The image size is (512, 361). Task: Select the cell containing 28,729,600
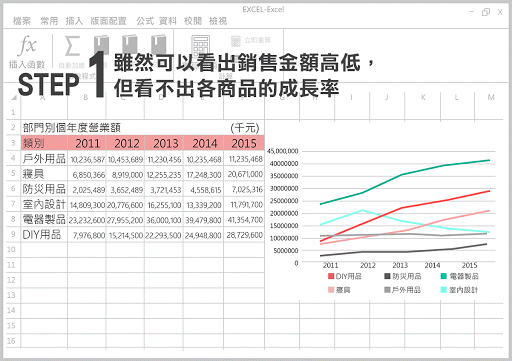(x=244, y=235)
